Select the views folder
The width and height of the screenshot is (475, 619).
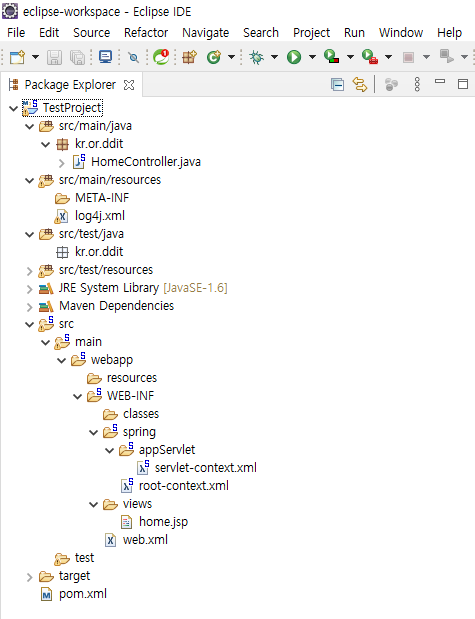[x=137, y=504]
